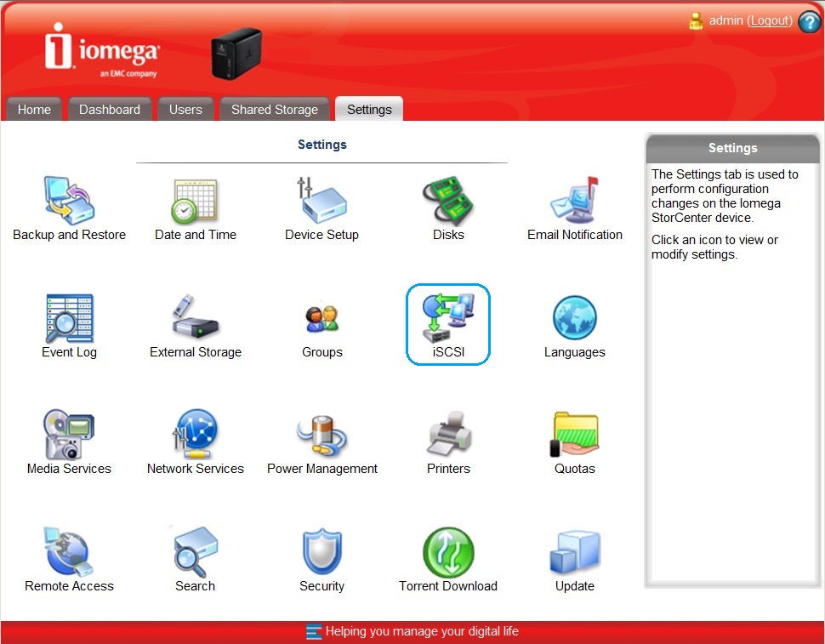Click the Logout link
The width and height of the screenshot is (825, 644).
click(x=771, y=20)
